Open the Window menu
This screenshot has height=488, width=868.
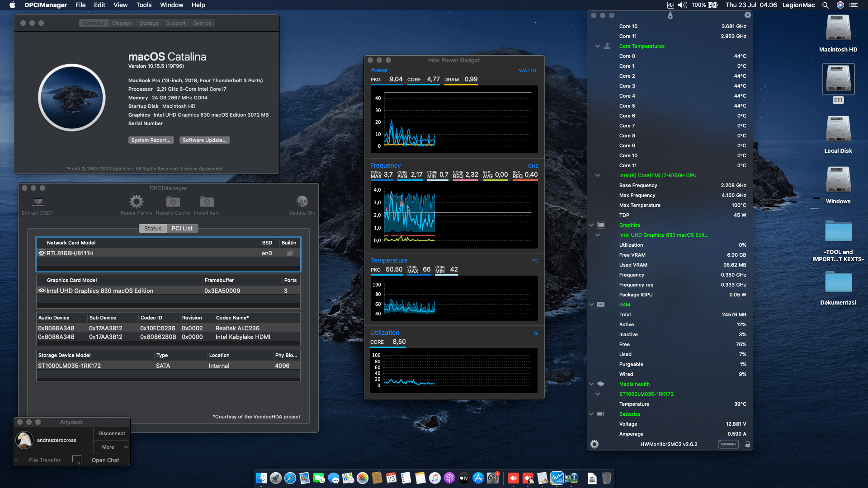click(x=171, y=5)
